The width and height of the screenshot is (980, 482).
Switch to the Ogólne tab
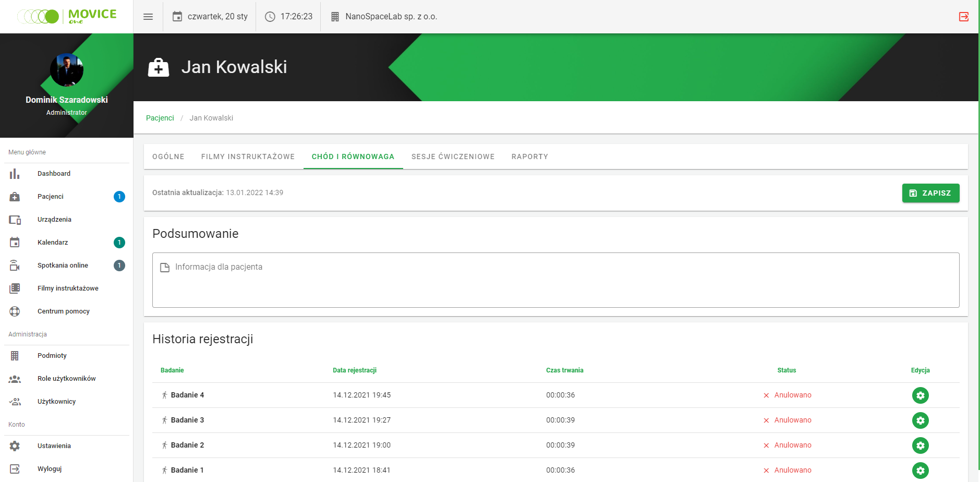click(x=168, y=156)
